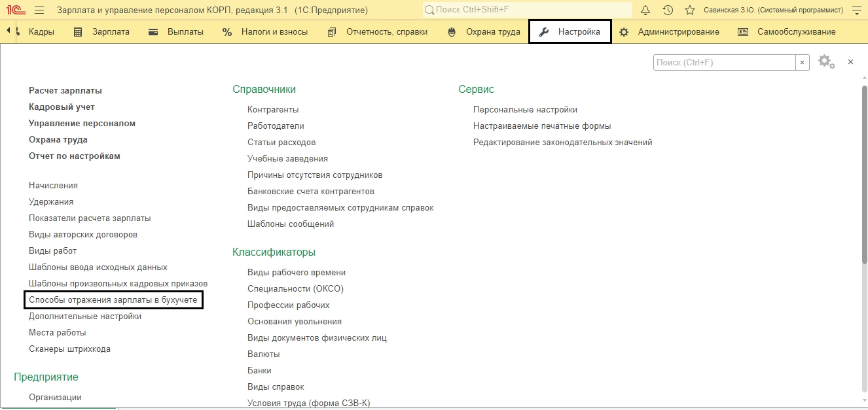Viewport: 868px width, 410px height.
Task: Open Статьи расходов
Action: point(281,142)
